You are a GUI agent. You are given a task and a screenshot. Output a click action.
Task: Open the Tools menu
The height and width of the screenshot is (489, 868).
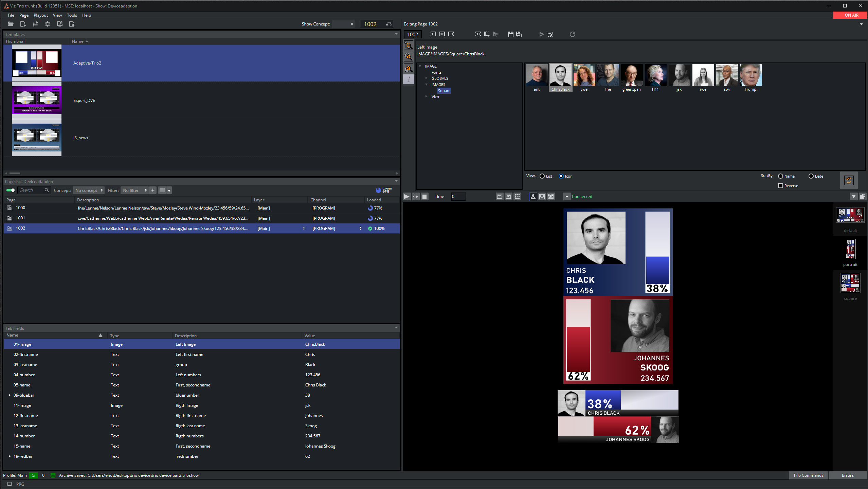pyautogui.click(x=72, y=15)
